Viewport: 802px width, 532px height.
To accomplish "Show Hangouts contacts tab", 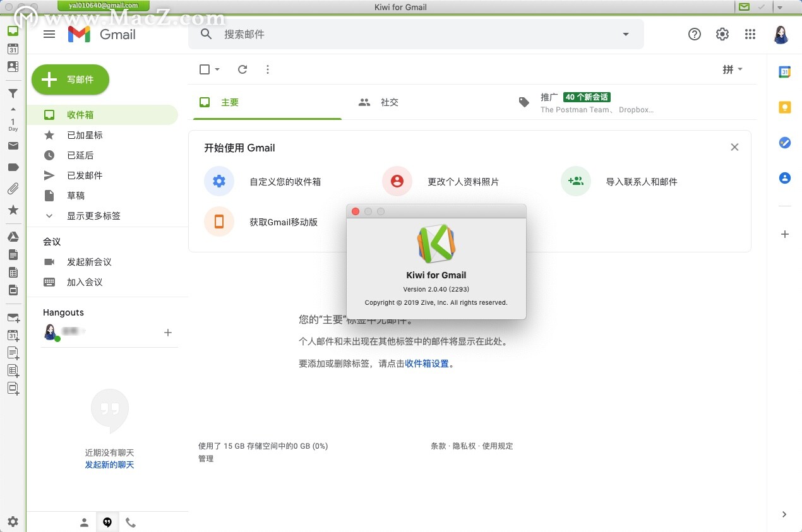I will tap(84, 523).
